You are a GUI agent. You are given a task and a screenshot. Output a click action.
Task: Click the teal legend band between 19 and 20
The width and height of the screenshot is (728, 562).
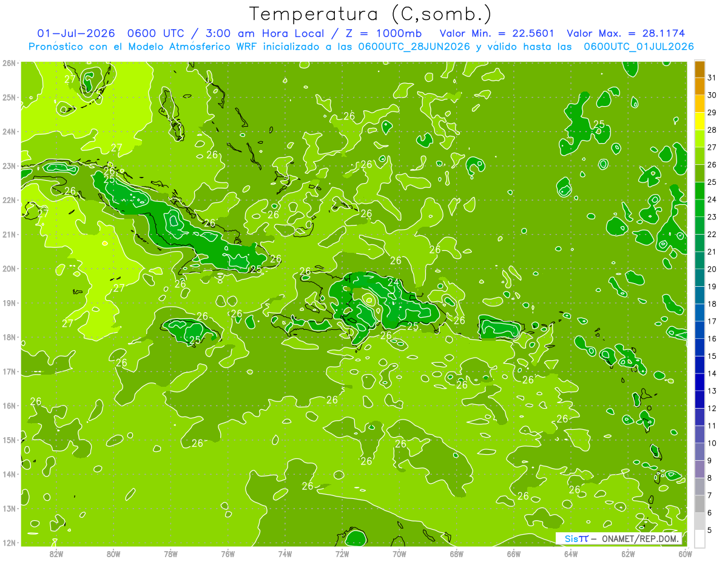coord(699,278)
